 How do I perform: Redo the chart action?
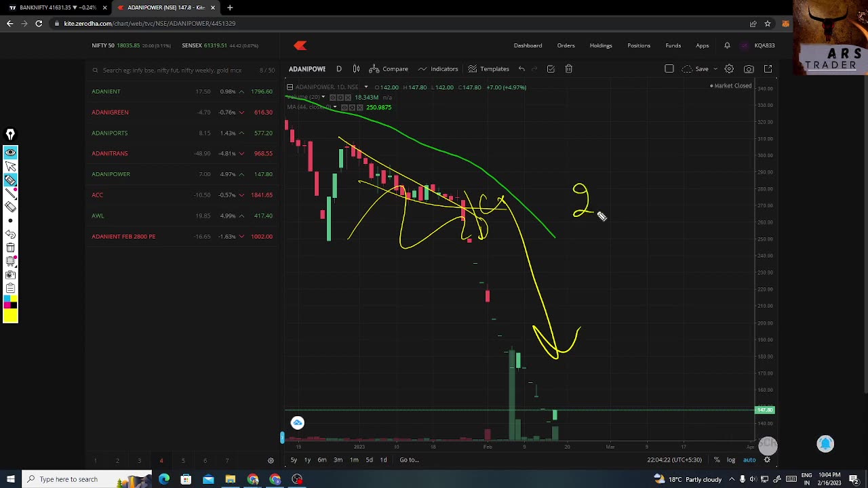(534, 68)
